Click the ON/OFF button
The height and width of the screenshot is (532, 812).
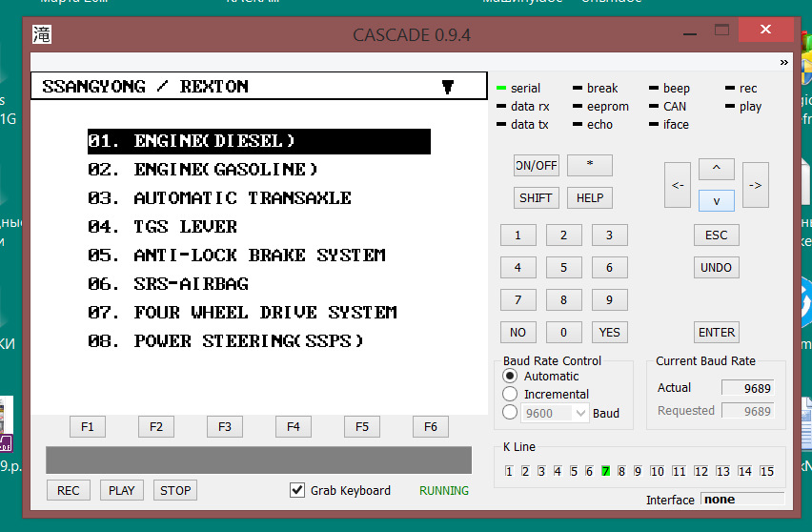click(536, 166)
